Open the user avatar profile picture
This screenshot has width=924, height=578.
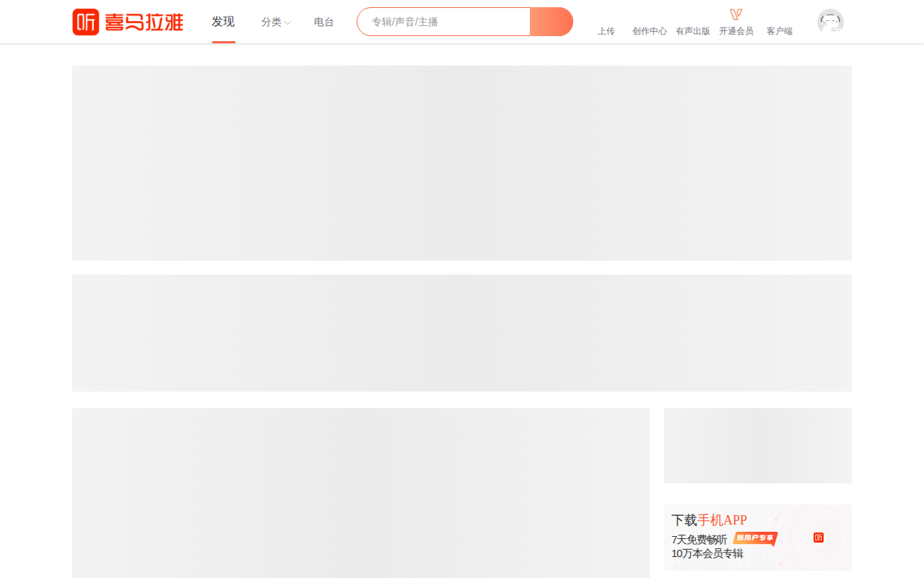tap(830, 22)
